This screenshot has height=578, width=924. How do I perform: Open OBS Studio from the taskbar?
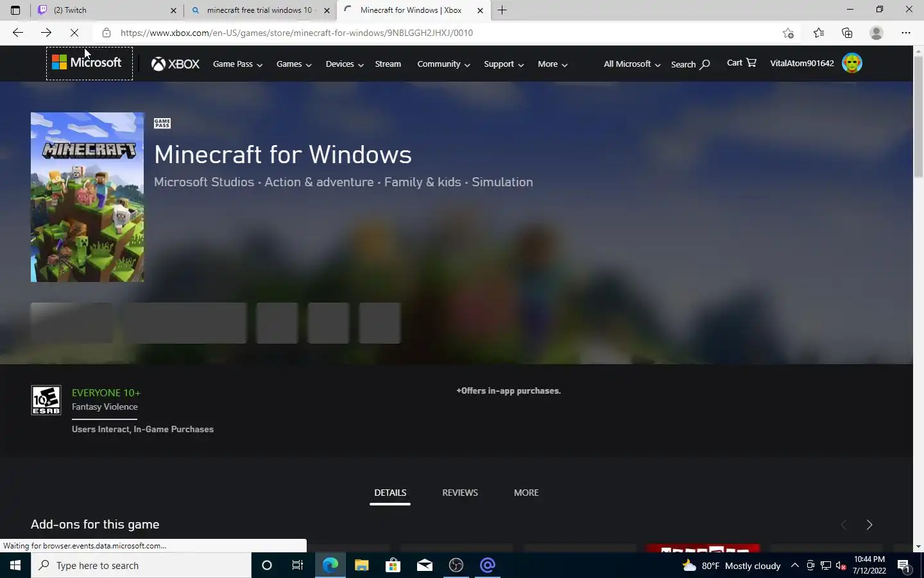click(456, 565)
